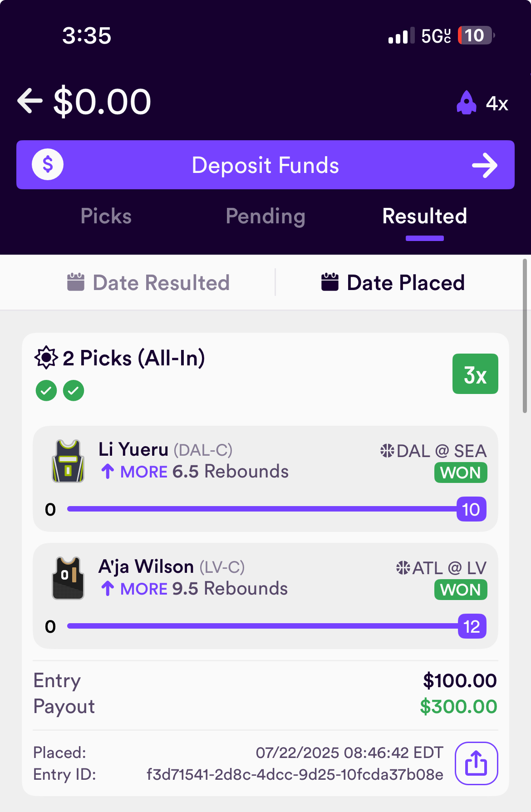Switch to the Picks tab
Image resolution: width=531 pixels, height=812 pixels.
106,216
